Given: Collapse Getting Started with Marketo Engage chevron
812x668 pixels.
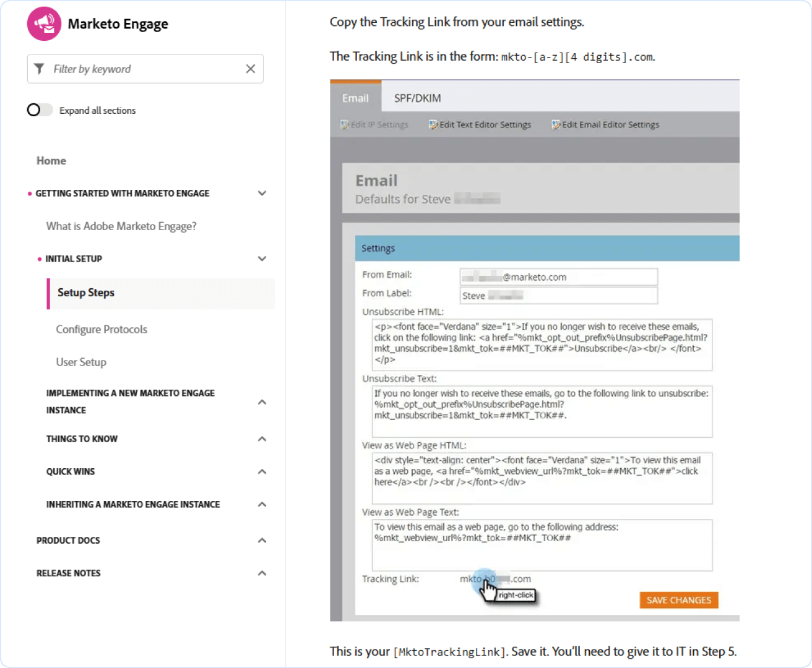Looking at the screenshot, I should coord(262,193).
